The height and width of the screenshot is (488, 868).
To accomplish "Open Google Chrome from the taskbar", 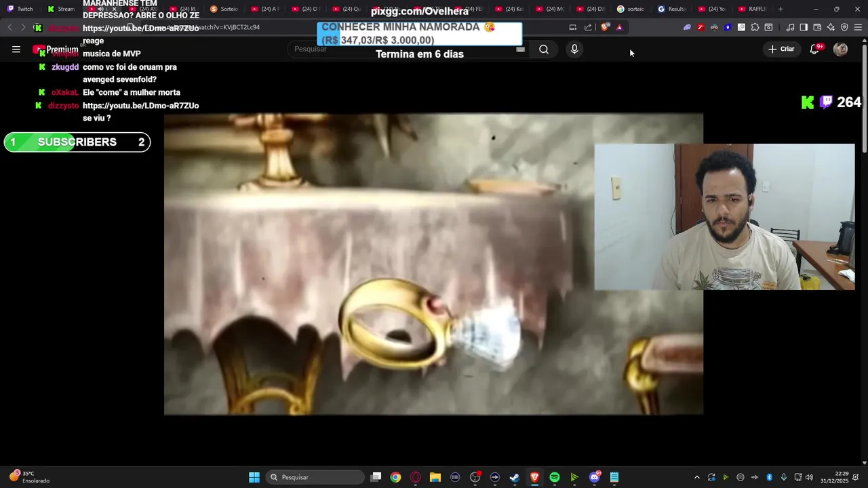I will pos(395,477).
